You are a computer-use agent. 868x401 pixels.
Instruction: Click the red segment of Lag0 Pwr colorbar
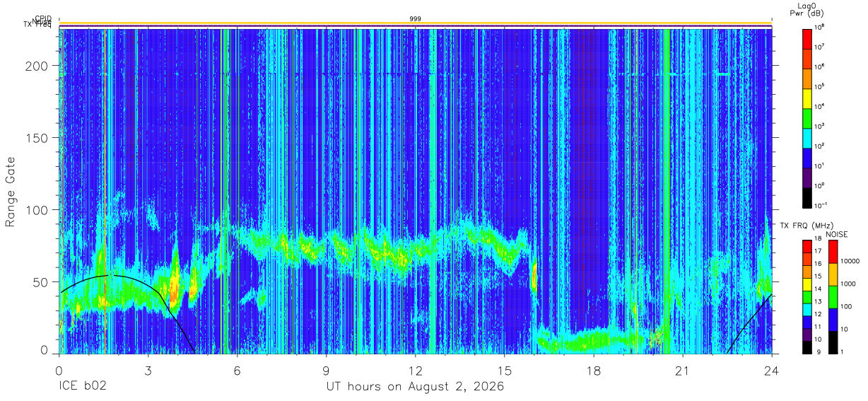[x=807, y=38]
